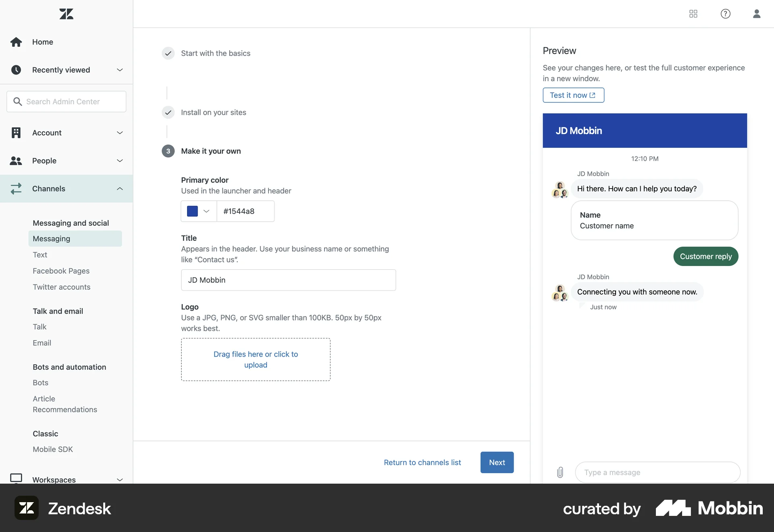Click the Account icon in sidebar
The image size is (774, 532).
point(16,133)
